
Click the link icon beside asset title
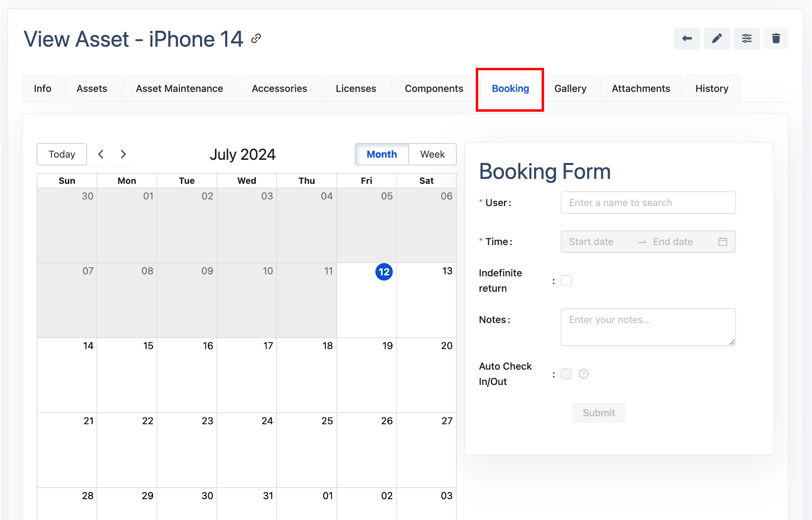coord(256,39)
